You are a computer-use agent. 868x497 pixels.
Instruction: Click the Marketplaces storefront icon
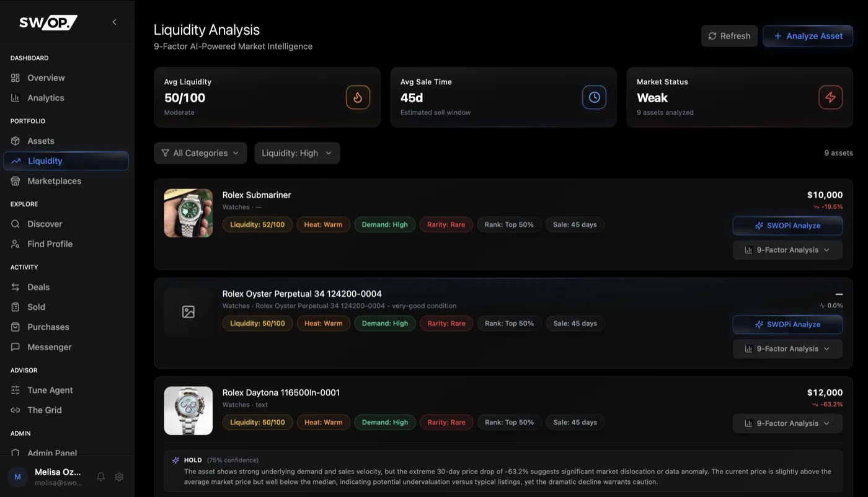(x=15, y=181)
